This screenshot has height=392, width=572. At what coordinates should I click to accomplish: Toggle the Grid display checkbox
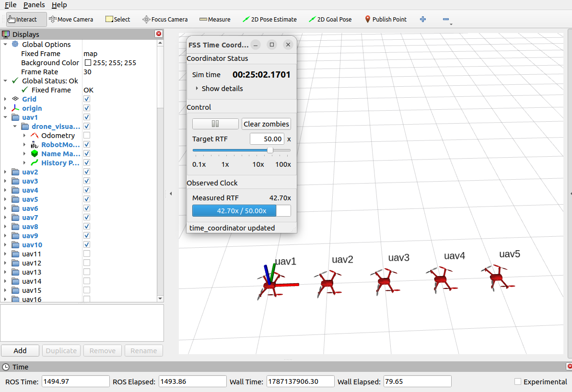(87, 99)
